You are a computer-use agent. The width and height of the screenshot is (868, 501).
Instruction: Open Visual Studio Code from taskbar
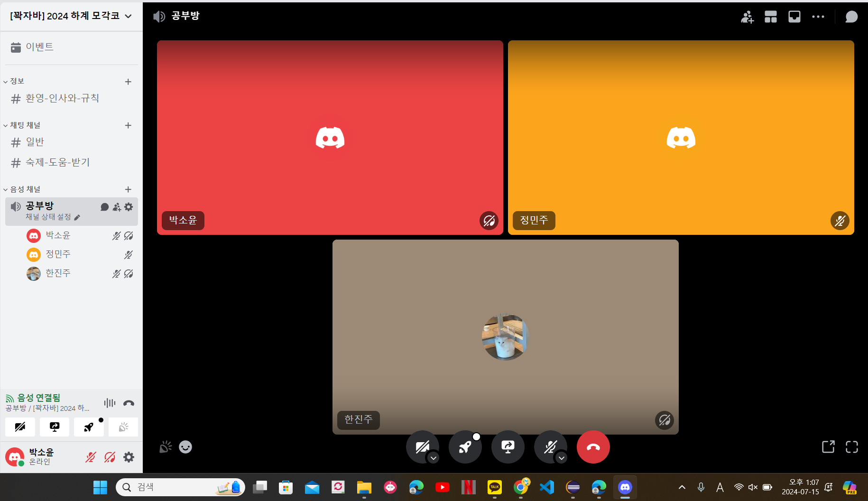[x=547, y=487]
